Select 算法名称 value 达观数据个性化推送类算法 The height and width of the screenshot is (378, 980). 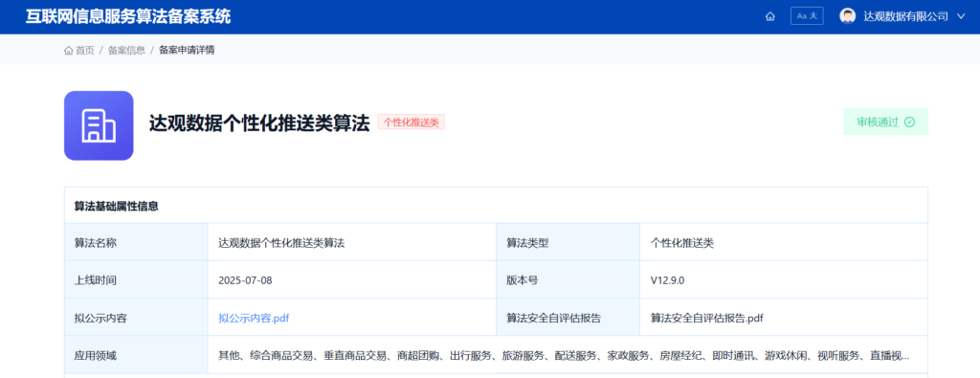click(x=282, y=243)
